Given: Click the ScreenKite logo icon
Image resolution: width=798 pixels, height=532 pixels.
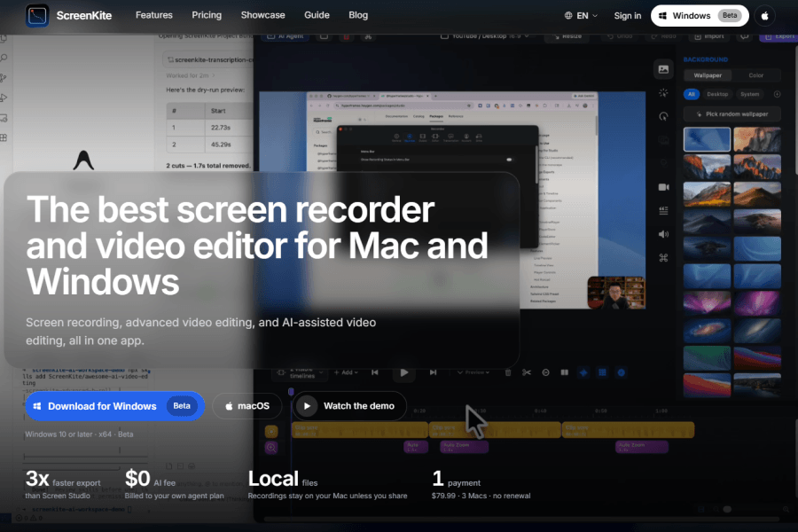Looking at the screenshot, I should pyautogui.click(x=37, y=16).
